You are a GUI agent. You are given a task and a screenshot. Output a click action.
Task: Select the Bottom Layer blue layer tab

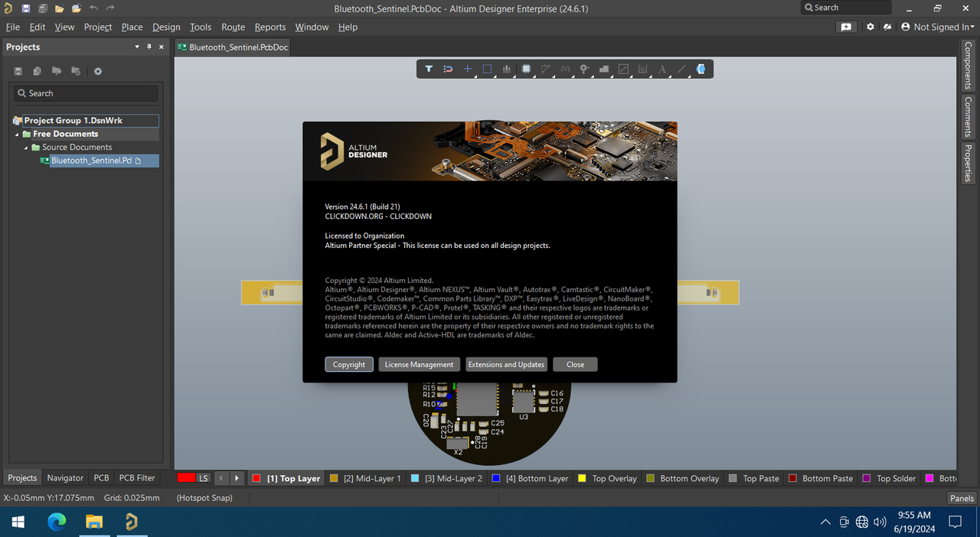530,478
